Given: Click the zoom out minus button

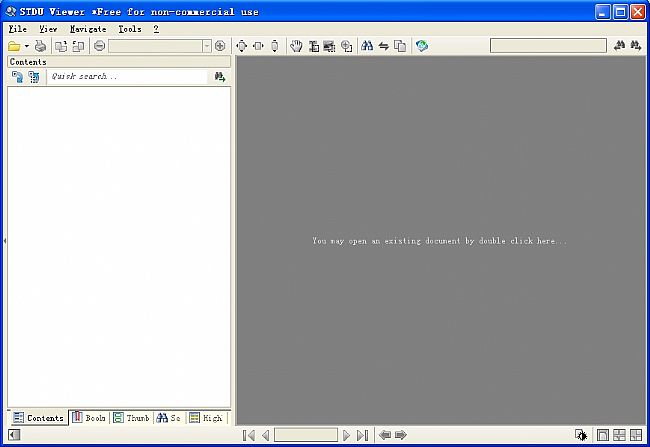Looking at the screenshot, I should 99,46.
